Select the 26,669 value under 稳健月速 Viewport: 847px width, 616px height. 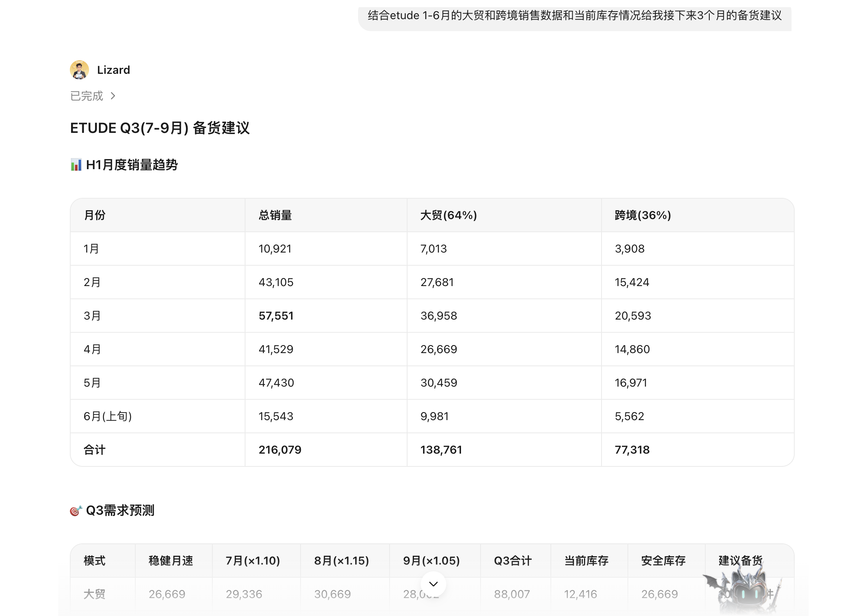click(x=167, y=594)
